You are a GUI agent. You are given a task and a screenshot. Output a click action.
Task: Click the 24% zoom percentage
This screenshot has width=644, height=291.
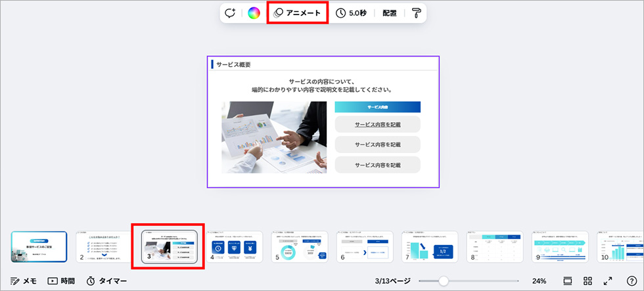click(x=540, y=281)
